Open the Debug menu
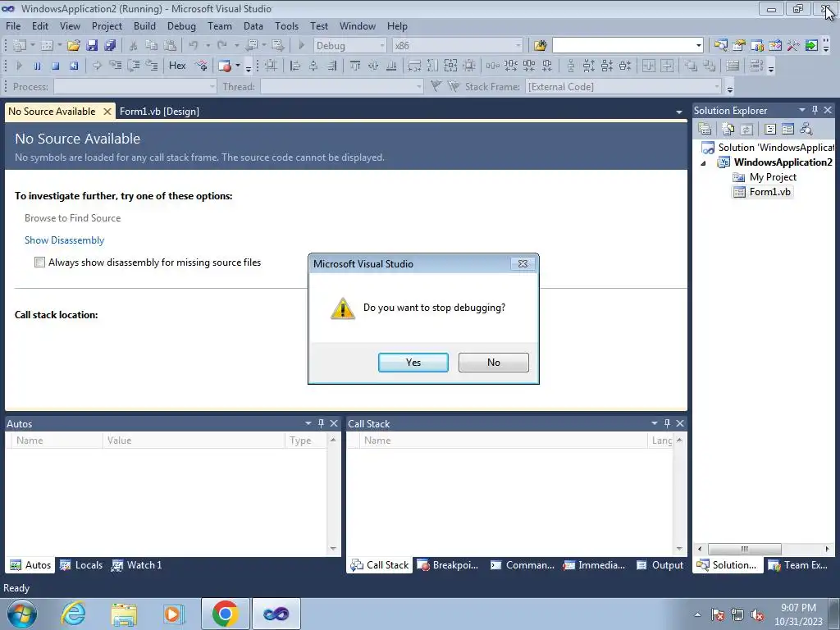The width and height of the screenshot is (840, 630). (x=181, y=25)
